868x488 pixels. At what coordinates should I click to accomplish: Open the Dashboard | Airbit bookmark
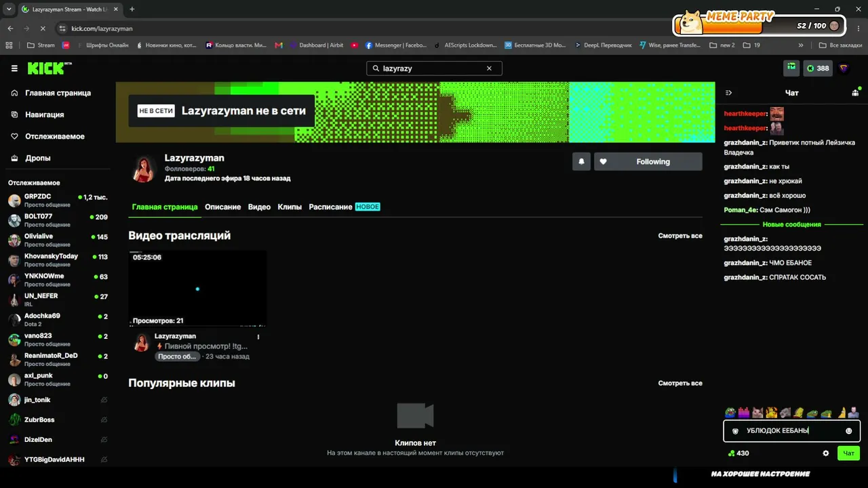pyautogui.click(x=316, y=45)
